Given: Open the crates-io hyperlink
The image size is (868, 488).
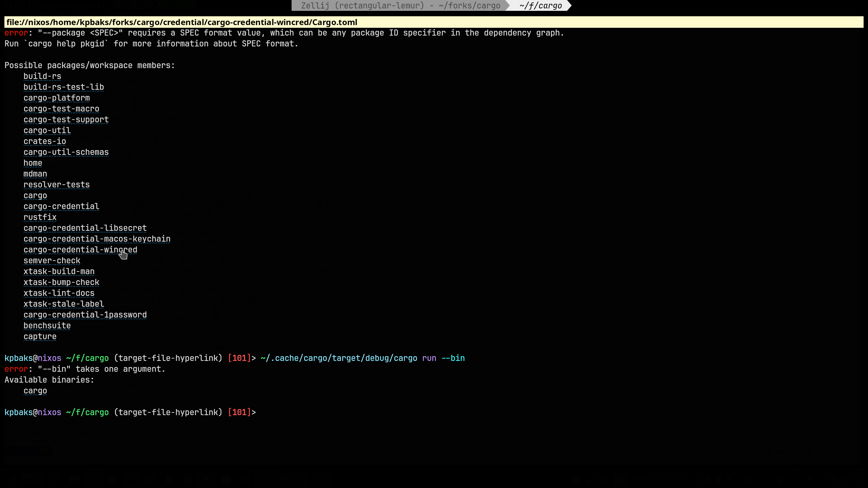Looking at the screenshot, I should pyautogui.click(x=45, y=141).
